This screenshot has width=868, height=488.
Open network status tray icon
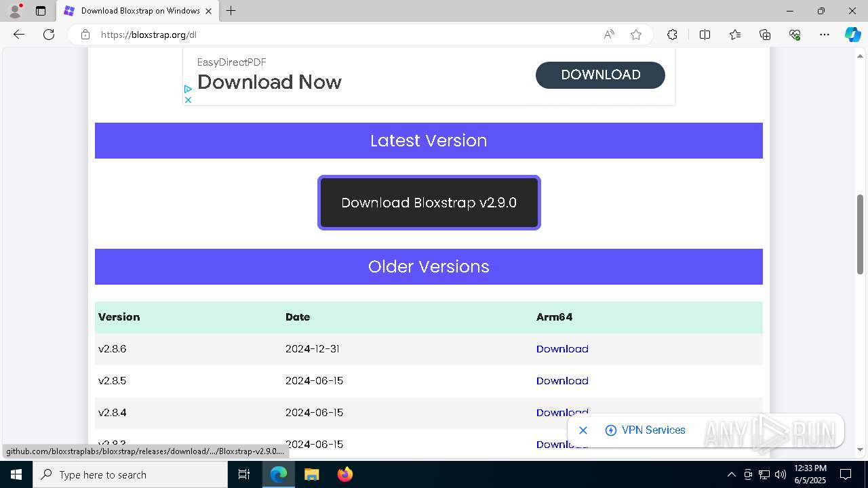(764, 474)
